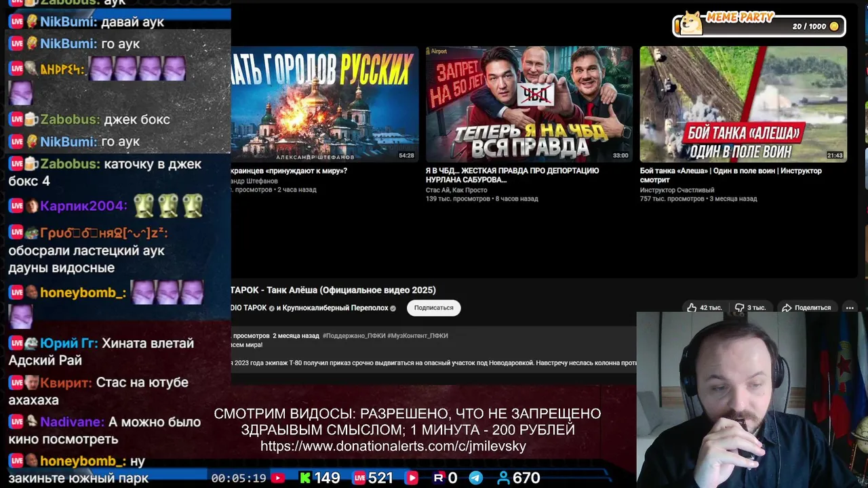Image resolution: width=868 pixels, height=488 pixels.
Task: Click the viewer person icon next to 670
Action: coord(503,478)
